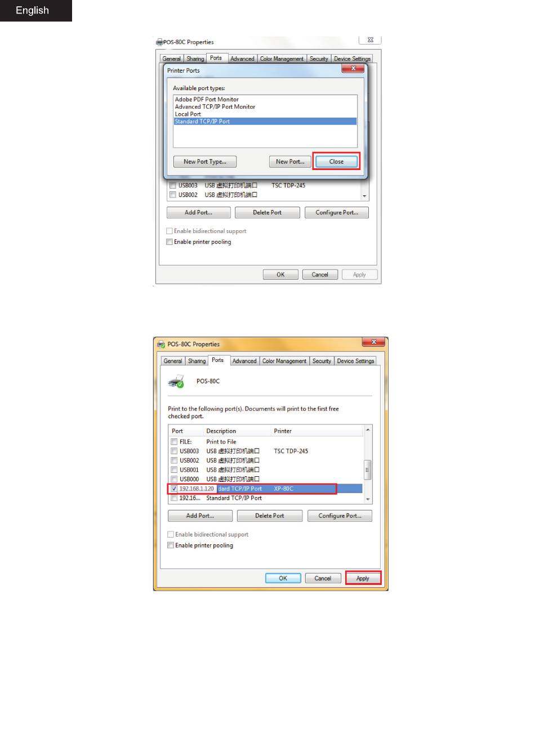Toggle Enable printer pooling in lower window
The image size is (535, 756).
[171, 545]
